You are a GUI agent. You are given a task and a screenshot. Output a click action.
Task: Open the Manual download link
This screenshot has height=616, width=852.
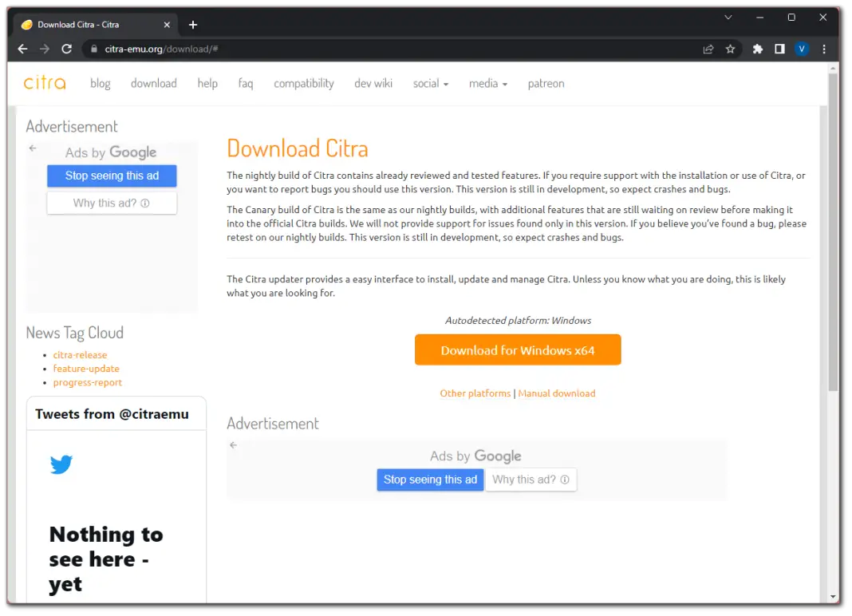coord(556,393)
